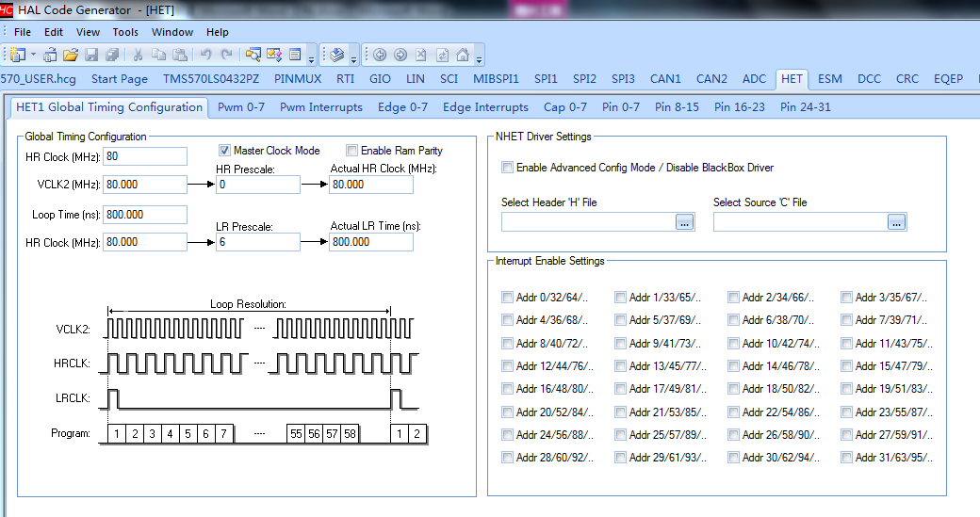Switch to the CAN1 tab
980x517 pixels.
pos(665,79)
